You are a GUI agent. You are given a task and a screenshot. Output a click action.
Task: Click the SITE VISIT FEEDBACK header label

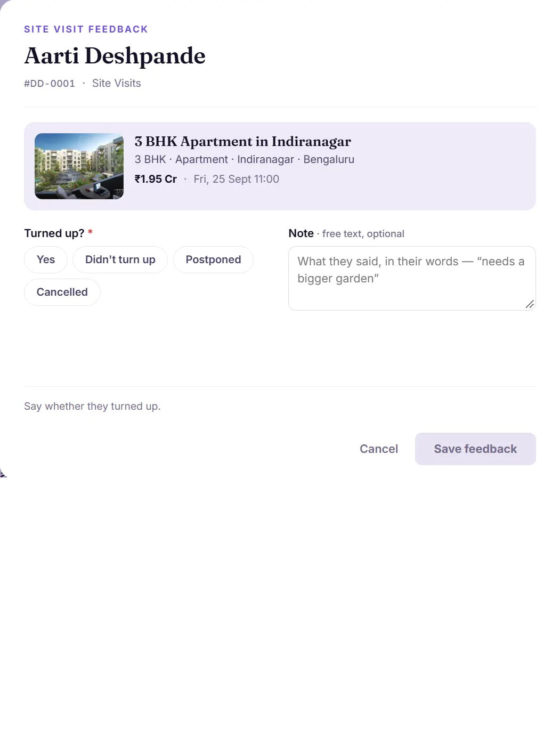(86, 29)
